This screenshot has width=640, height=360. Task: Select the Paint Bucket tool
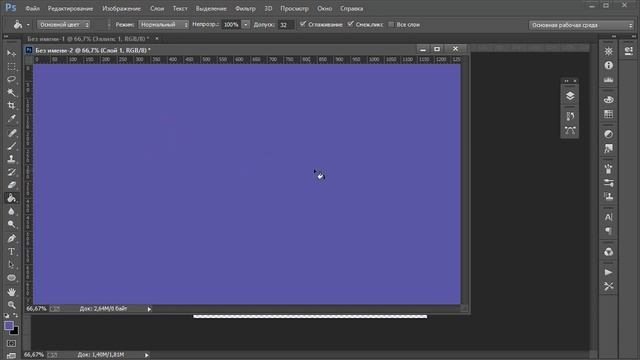click(x=11, y=198)
